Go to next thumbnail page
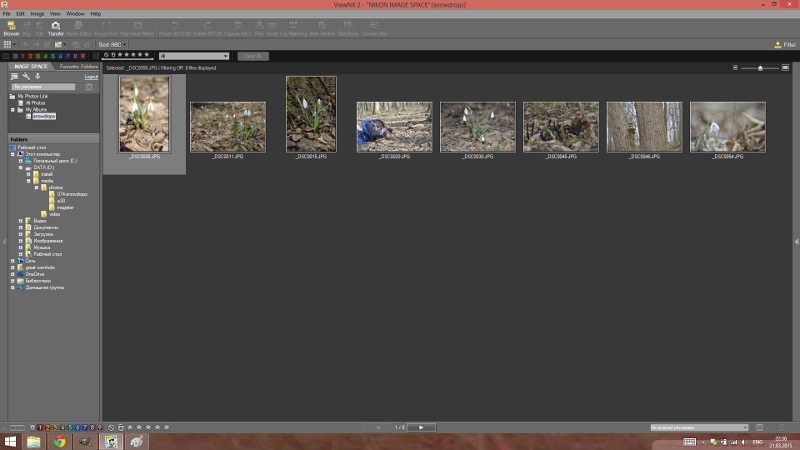 pos(421,428)
